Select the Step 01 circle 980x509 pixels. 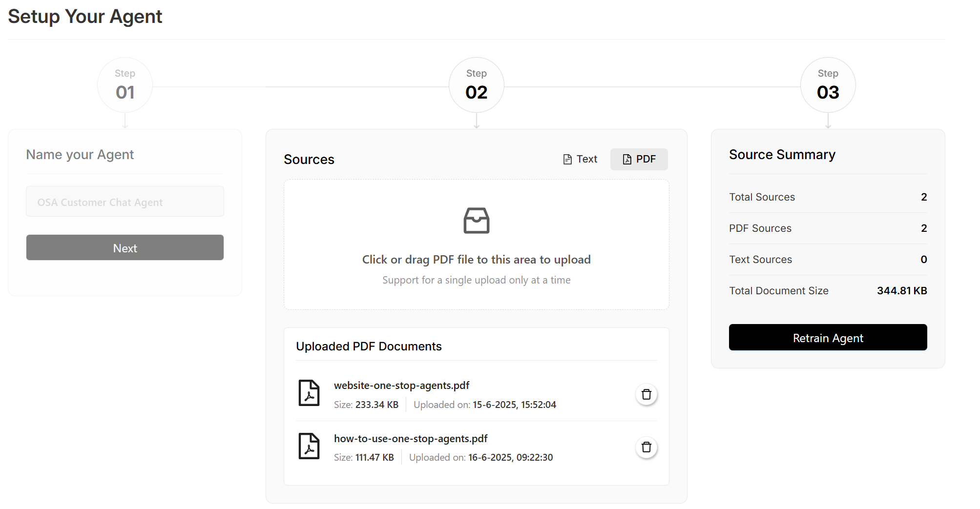(125, 85)
